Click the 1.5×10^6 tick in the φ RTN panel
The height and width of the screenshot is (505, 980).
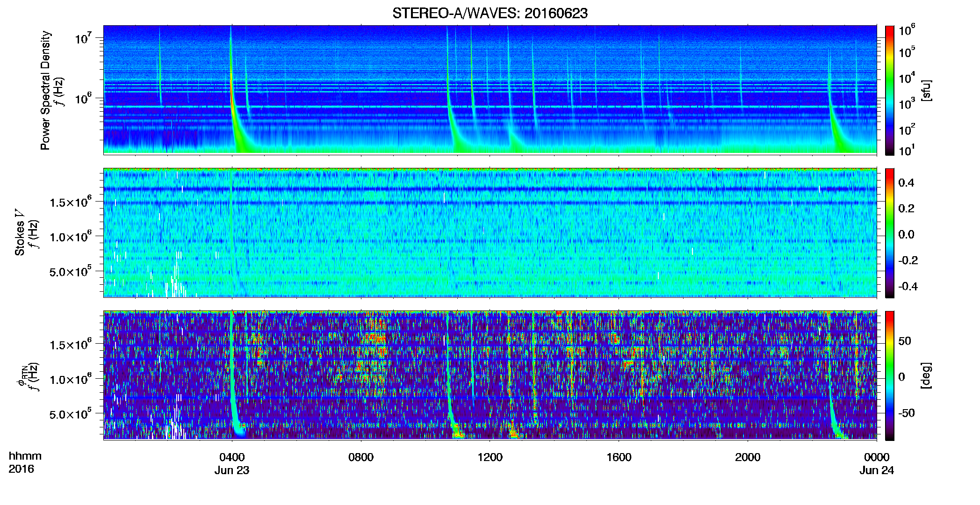coord(71,345)
